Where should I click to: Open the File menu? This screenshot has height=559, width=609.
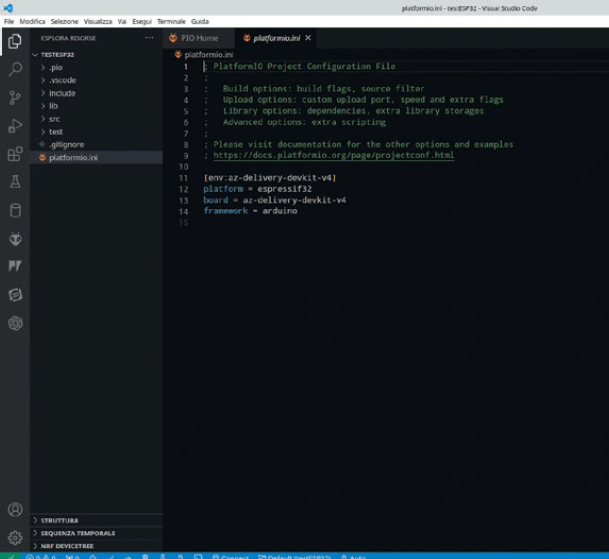[x=9, y=21]
